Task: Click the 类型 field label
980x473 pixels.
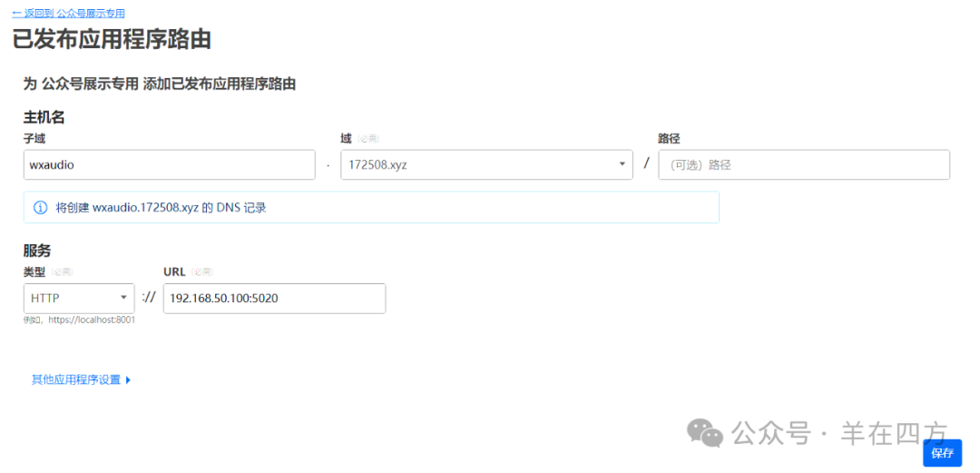Action: (34, 272)
